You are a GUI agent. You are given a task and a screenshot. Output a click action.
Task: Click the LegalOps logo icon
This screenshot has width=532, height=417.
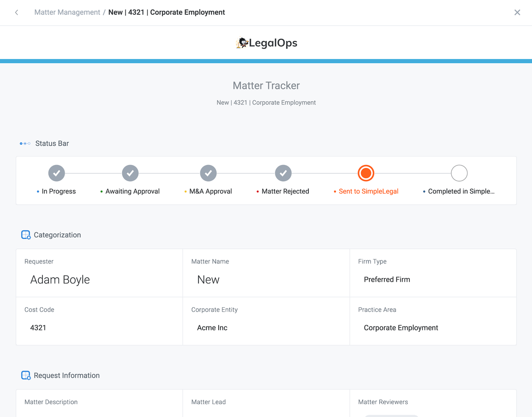242,43
